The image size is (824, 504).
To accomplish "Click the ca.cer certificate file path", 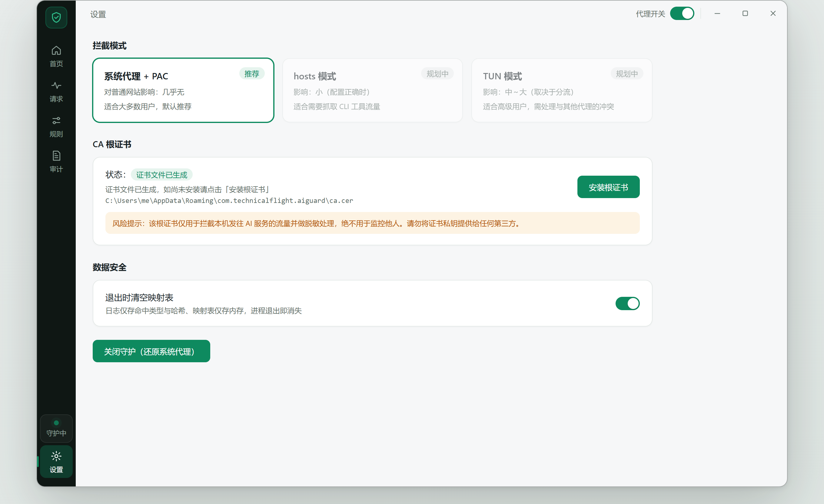I will [229, 201].
